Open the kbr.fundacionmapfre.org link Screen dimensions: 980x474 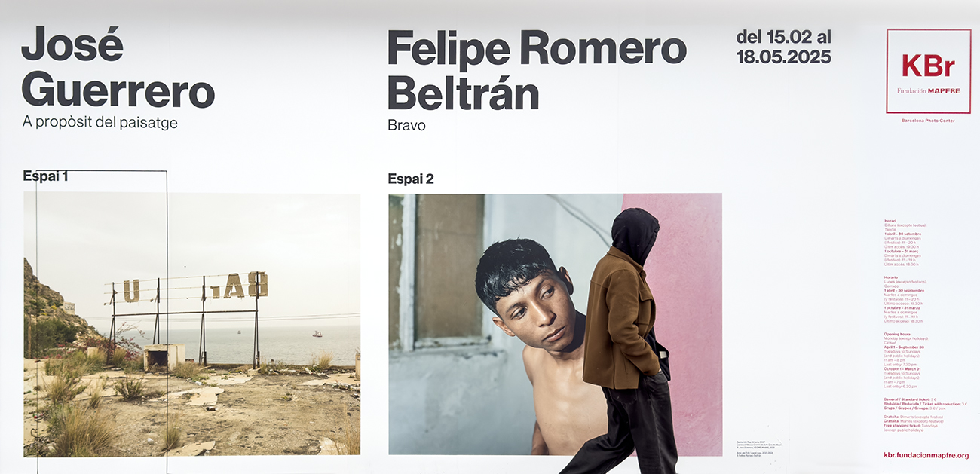(x=926, y=455)
